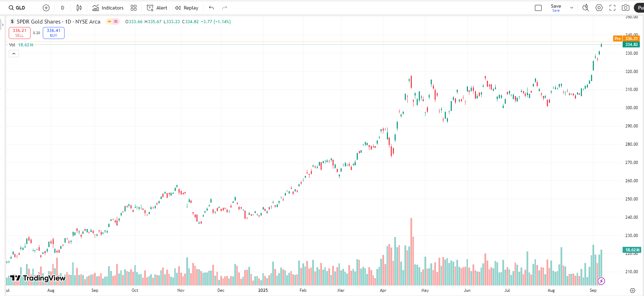Image resolution: width=644 pixels, height=296 pixels.
Task: Open the layout setup square icon
Action: coord(538,8)
